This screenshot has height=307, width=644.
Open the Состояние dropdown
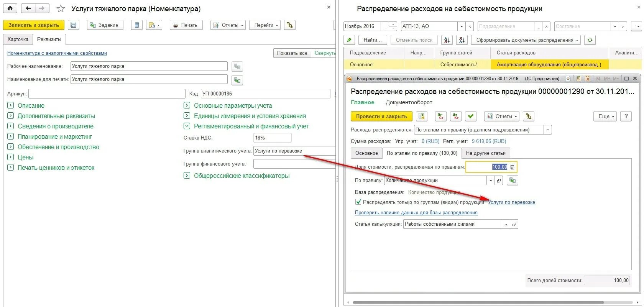click(x=615, y=26)
